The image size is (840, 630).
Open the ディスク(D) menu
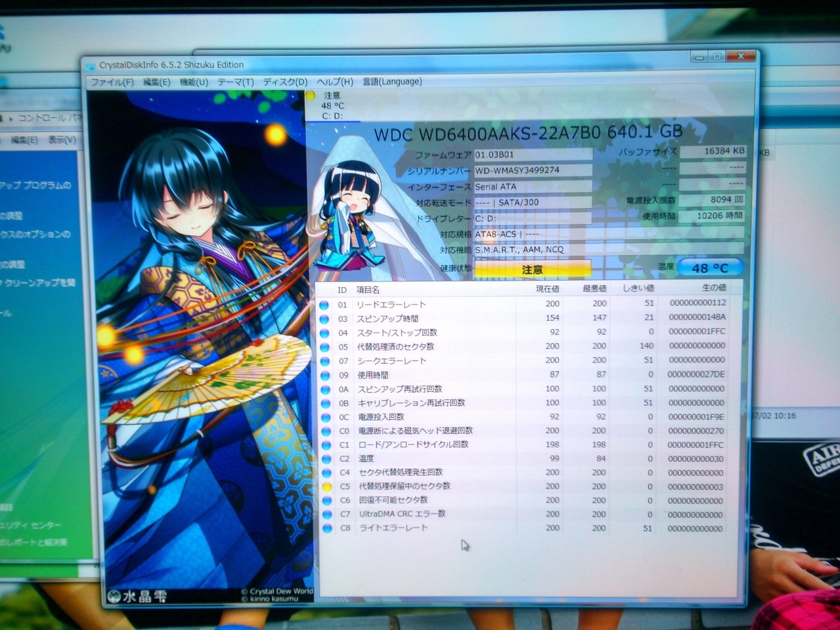285,82
